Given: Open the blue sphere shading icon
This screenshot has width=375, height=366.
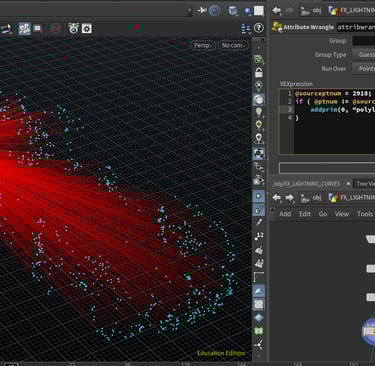Looking at the screenshot, I should pos(248,11).
